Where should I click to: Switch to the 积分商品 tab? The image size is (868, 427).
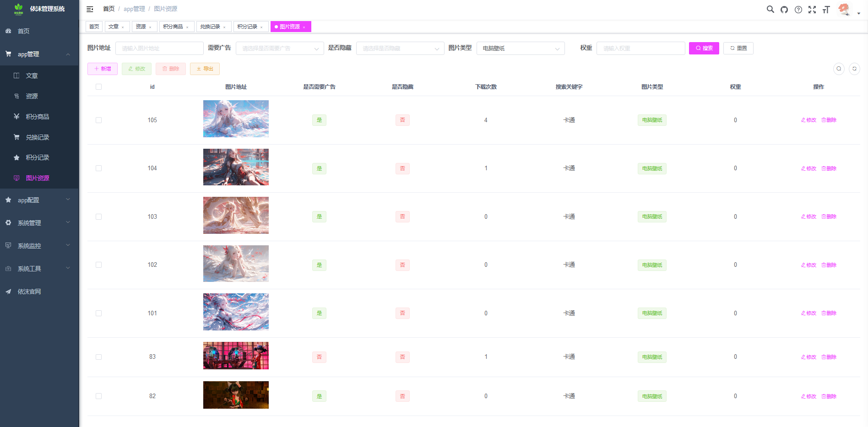173,27
